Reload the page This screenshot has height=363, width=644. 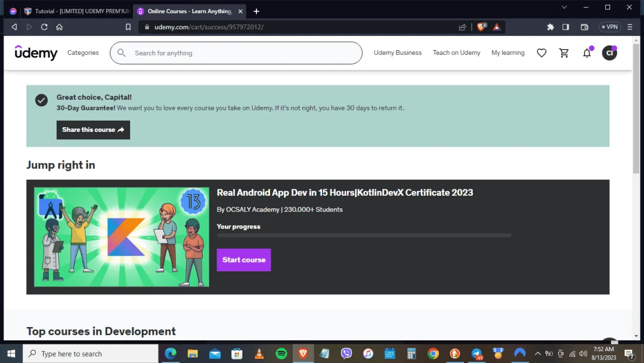(x=44, y=27)
